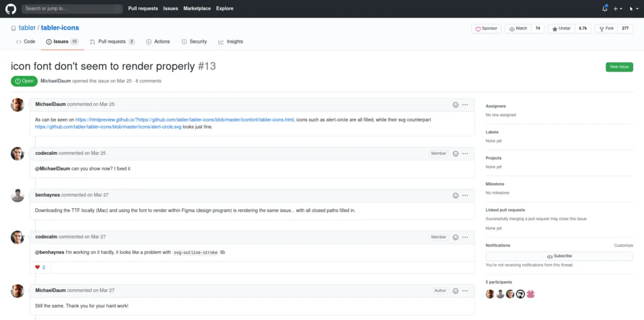Open MichaelDaum's avatar on Mar 25 comment
The image size is (644, 320).
tap(17, 105)
